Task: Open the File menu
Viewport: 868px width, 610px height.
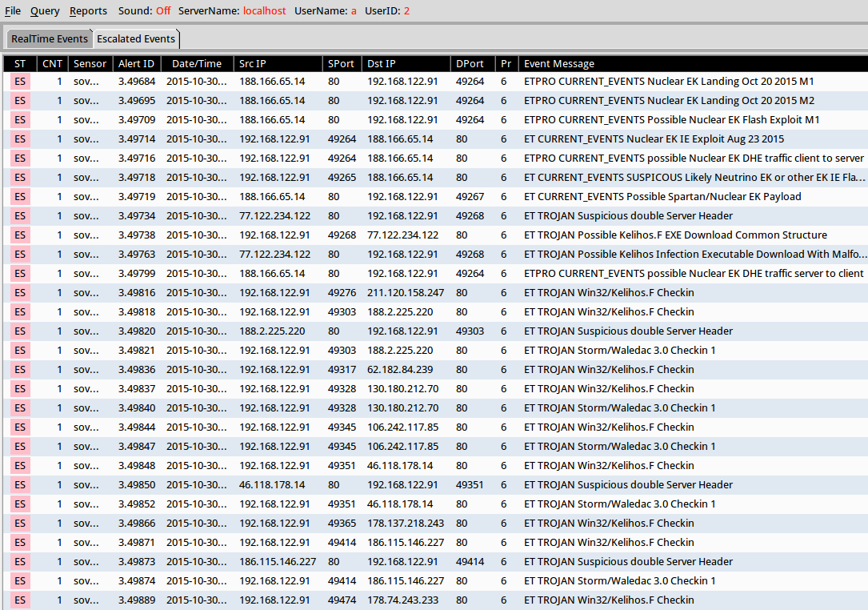Action: click(13, 11)
